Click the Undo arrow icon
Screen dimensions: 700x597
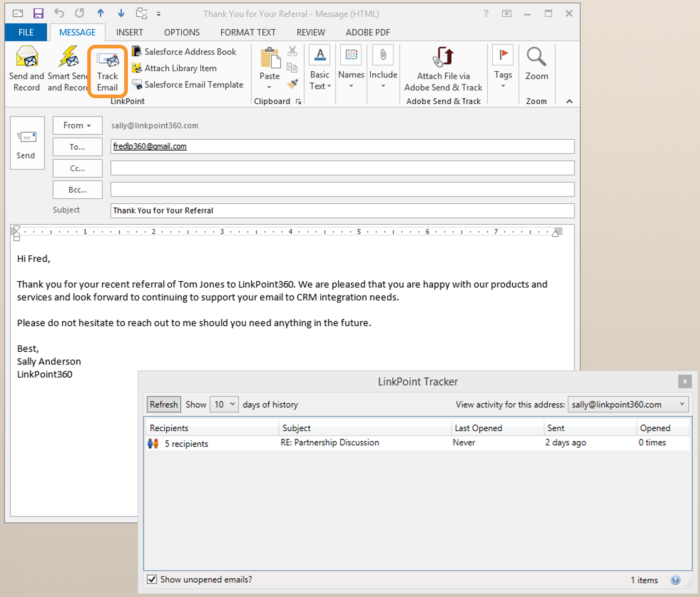[59, 13]
